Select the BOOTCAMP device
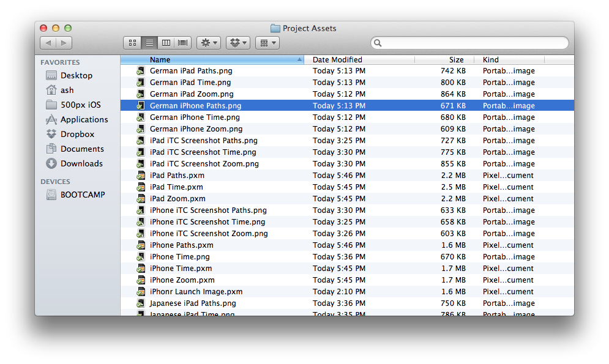The height and width of the screenshot is (364, 609). click(x=83, y=195)
